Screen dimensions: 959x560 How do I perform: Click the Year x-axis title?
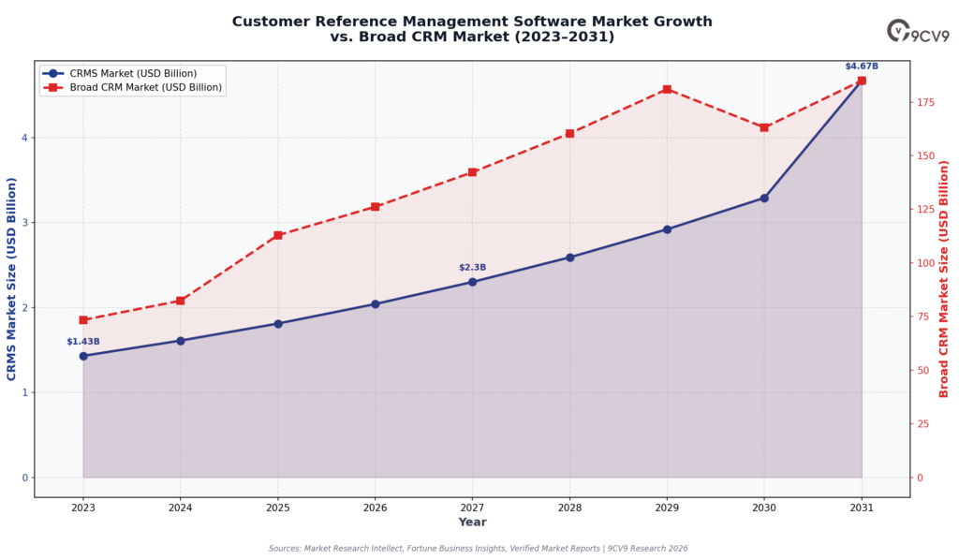(x=472, y=523)
